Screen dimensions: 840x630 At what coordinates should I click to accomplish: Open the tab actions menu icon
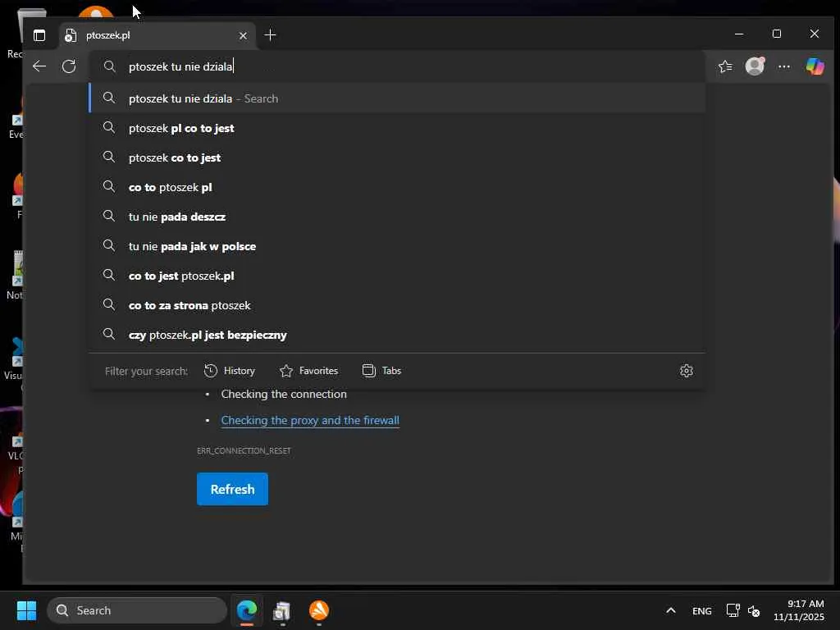click(39, 35)
